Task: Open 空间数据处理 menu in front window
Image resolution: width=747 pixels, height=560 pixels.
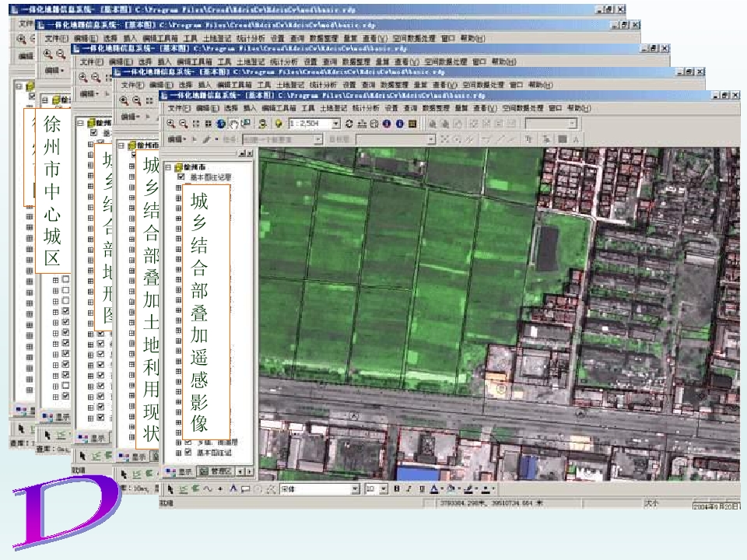Action: pyautogui.click(x=523, y=109)
